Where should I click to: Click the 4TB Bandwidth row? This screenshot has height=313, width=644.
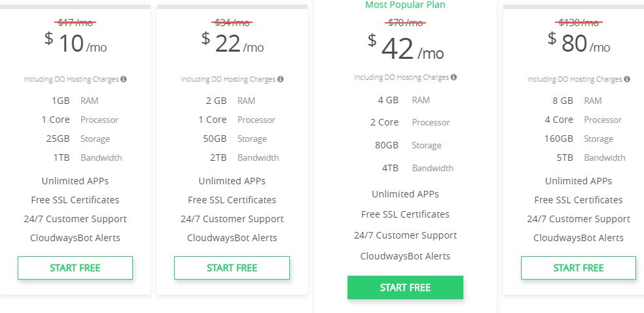tap(418, 168)
